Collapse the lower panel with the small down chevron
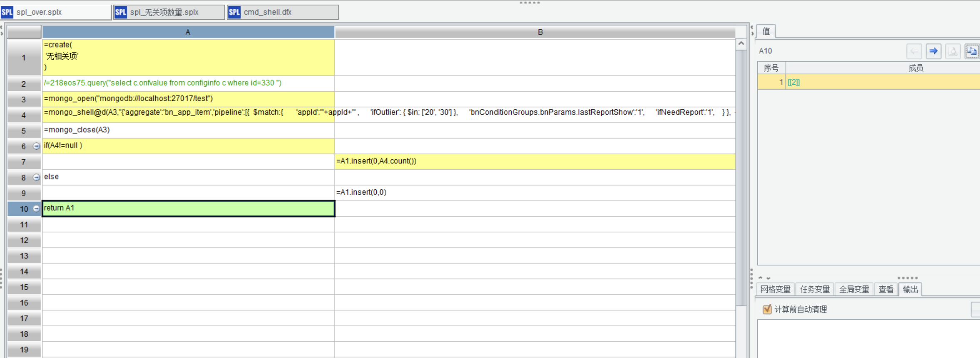Screen dimensions: 980x358 769,278
